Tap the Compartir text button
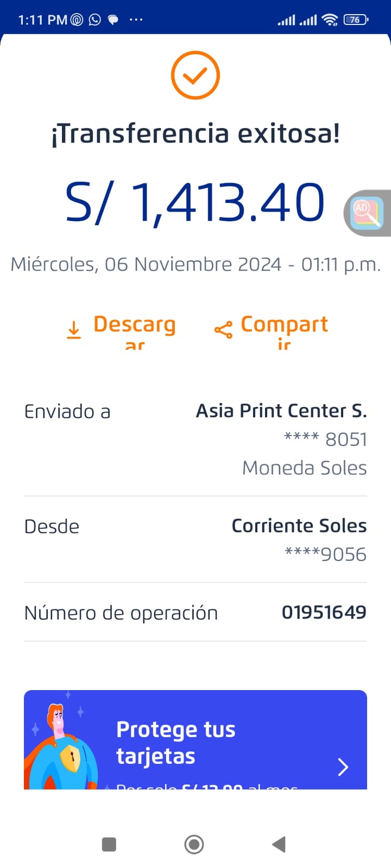This screenshot has height=868, width=391. [x=284, y=325]
